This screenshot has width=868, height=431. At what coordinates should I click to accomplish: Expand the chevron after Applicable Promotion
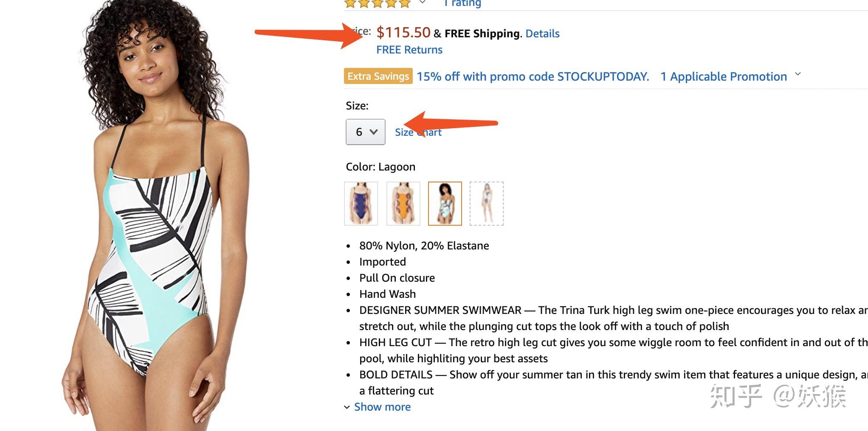click(798, 74)
